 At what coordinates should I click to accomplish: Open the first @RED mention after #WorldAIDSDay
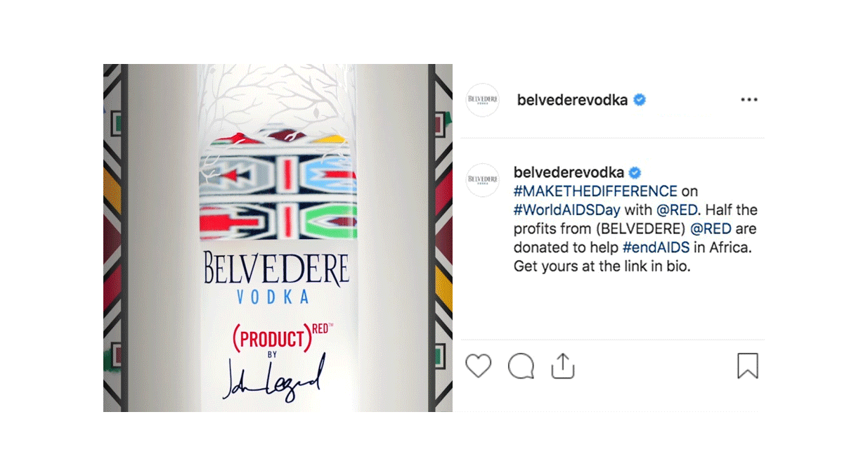(x=678, y=210)
